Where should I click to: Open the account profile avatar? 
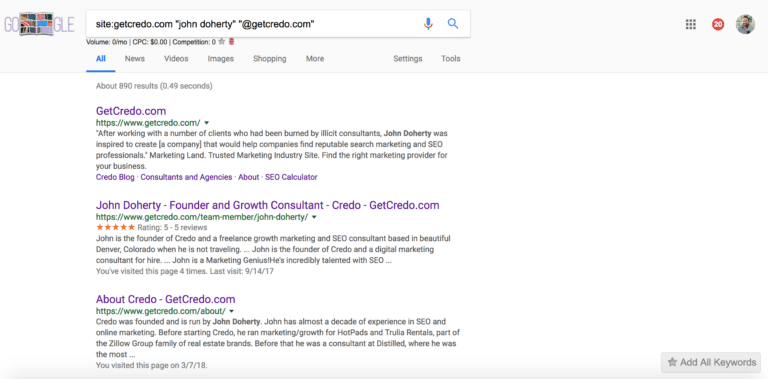745,24
